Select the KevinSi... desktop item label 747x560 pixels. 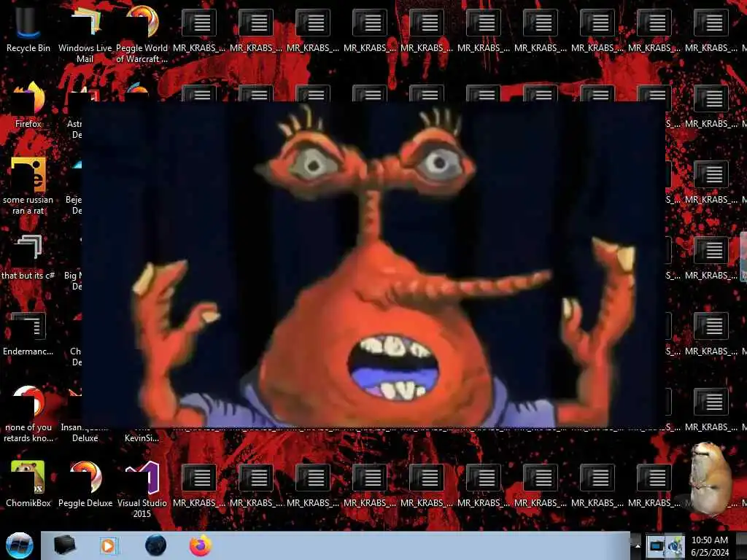pos(142,437)
